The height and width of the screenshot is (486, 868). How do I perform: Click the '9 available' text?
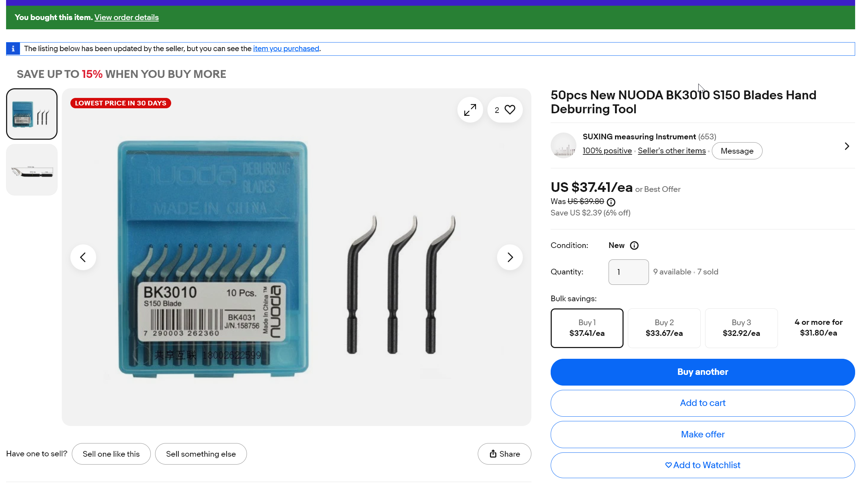click(x=672, y=272)
